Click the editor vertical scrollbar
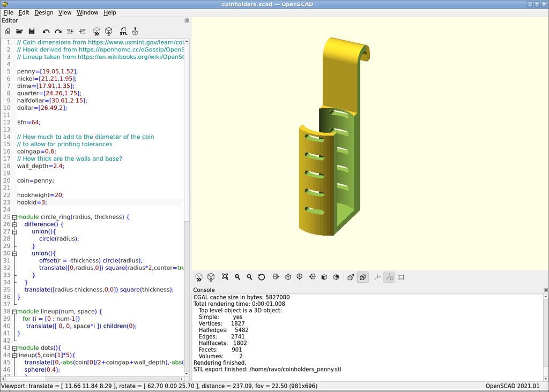The width and height of the screenshot is (549, 392). (x=187, y=131)
